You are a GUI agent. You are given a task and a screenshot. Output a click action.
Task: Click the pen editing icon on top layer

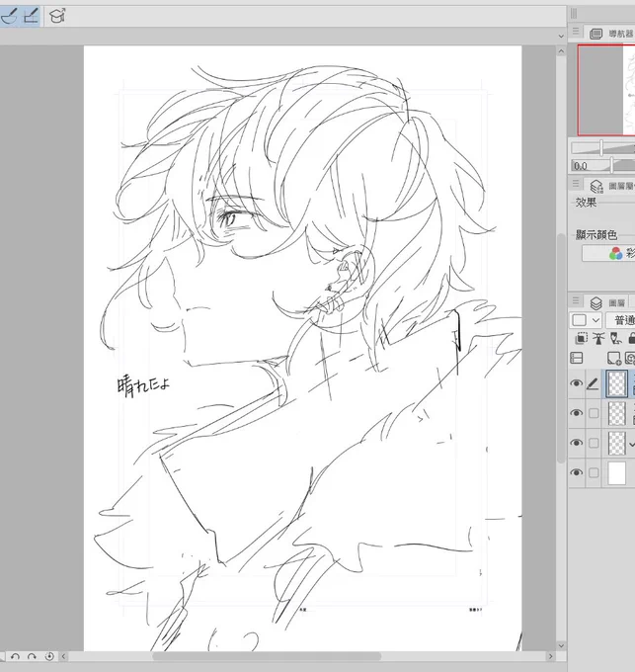(x=593, y=383)
